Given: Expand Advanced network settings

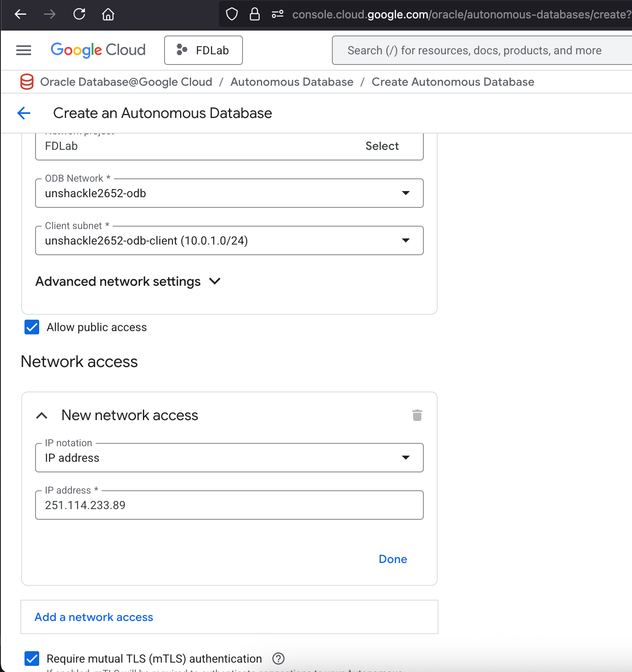Looking at the screenshot, I should point(128,281).
